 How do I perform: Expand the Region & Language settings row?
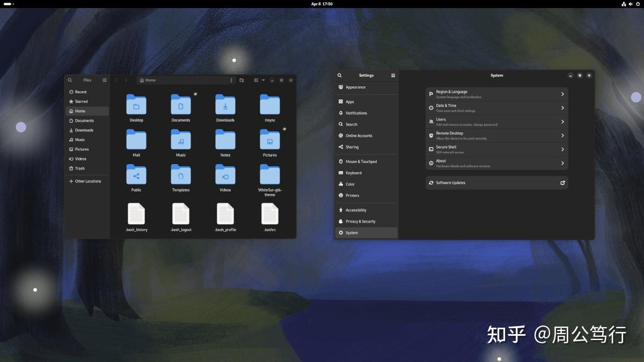496,93
